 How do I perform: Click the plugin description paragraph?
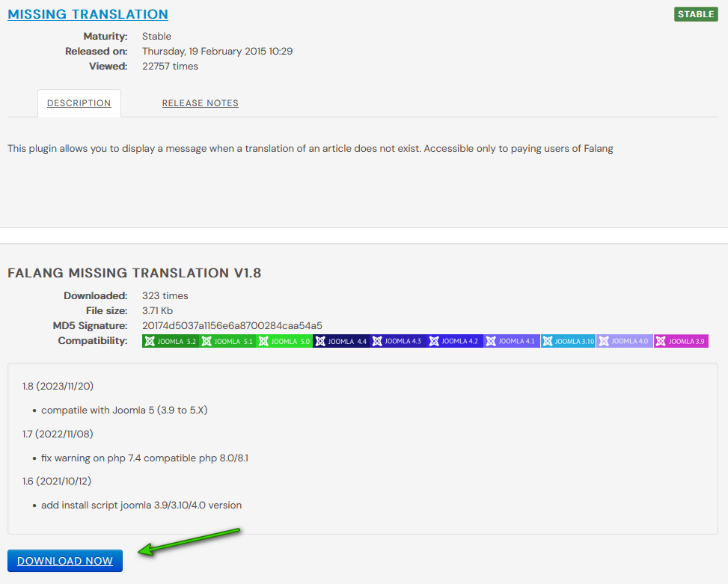311,149
